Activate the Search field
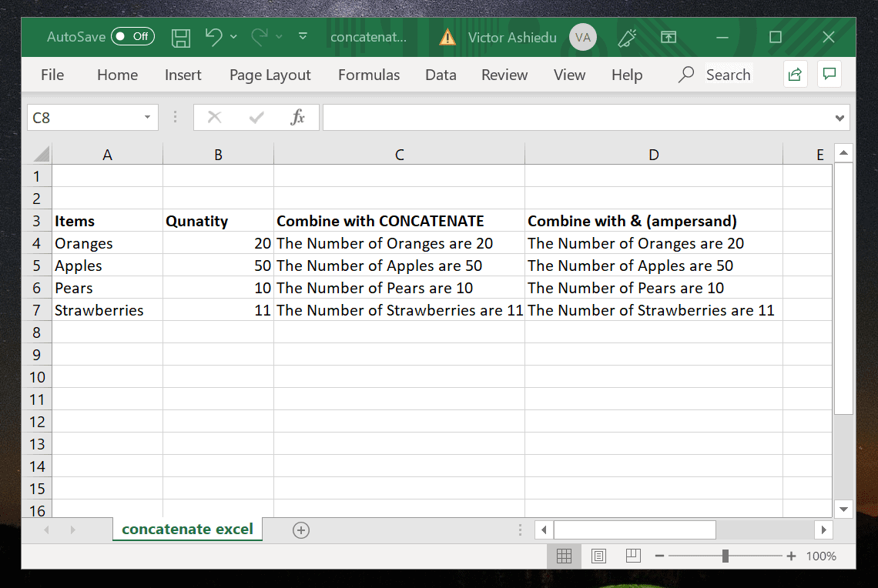The image size is (878, 588). point(727,74)
